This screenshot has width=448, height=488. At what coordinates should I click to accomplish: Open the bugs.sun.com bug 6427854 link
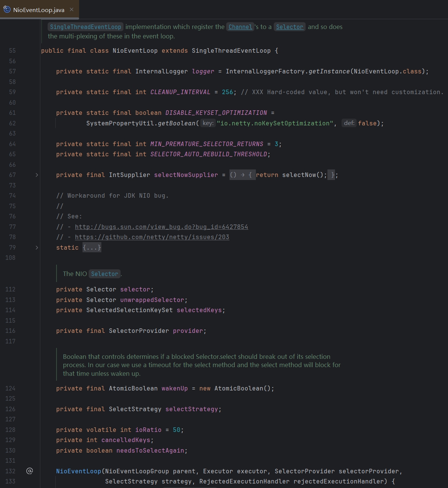[x=161, y=227]
